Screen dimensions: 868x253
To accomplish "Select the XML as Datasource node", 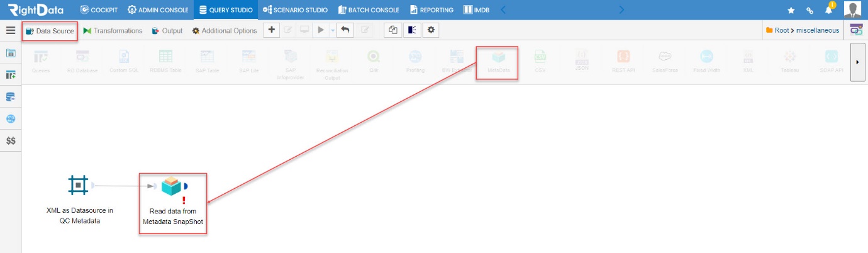I will pyautogui.click(x=79, y=185).
